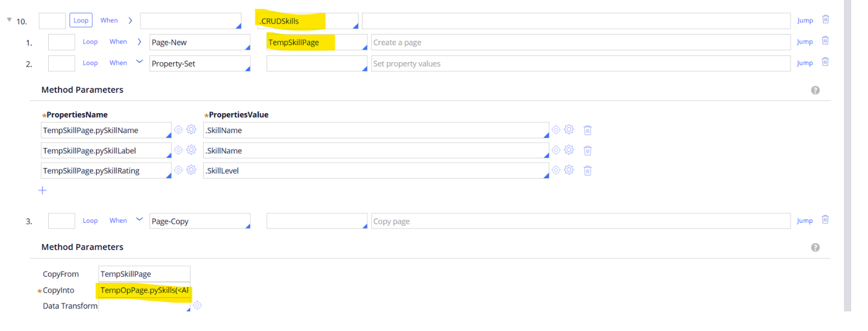This screenshot has width=868, height=331.
Task: Click the Loop button on step 10
Action: [x=81, y=20]
